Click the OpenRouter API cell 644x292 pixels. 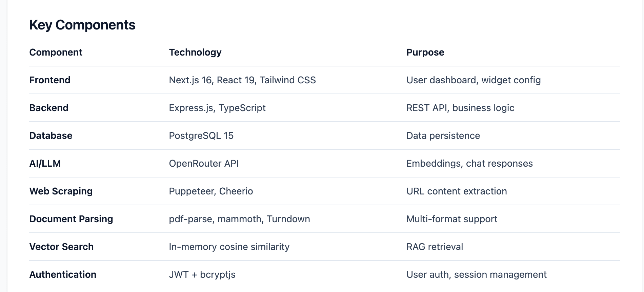click(x=204, y=163)
